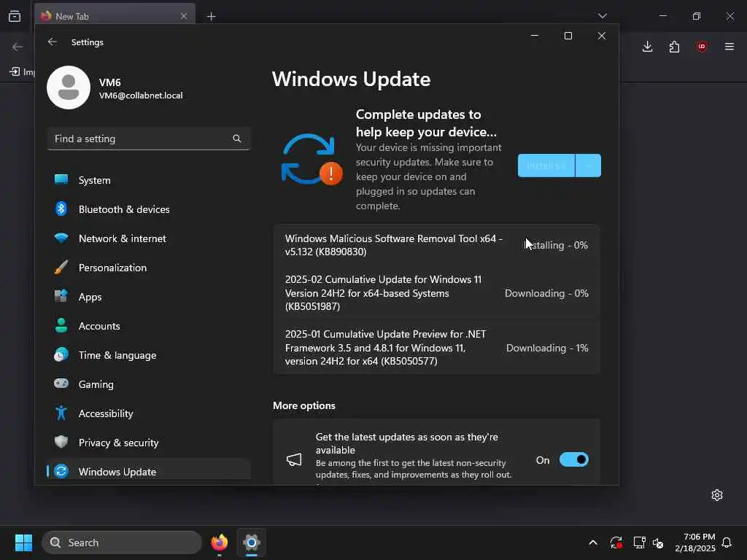Screen dimensions: 747x560
Task: Click the Bluetooth icon in sidebar
Action: coord(61,209)
